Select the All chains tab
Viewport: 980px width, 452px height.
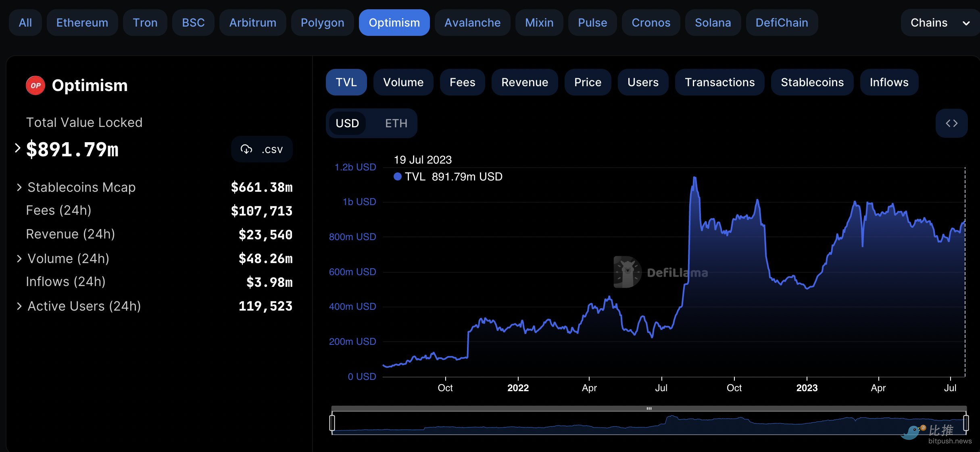pos(25,23)
